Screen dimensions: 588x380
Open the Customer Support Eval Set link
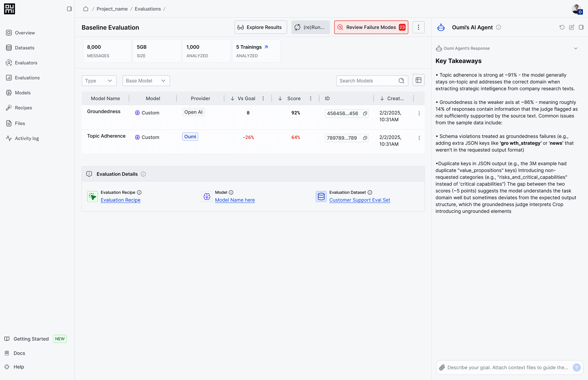360,200
